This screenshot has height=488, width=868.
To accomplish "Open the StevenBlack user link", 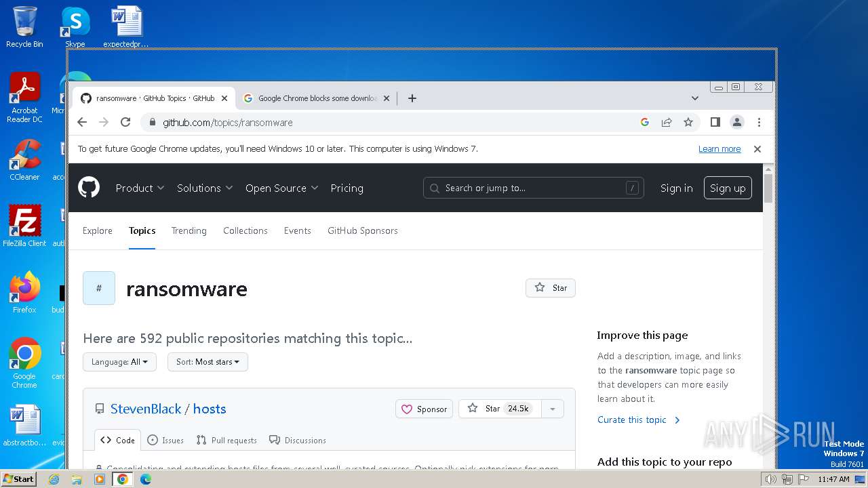I will (x=146, y=409).
